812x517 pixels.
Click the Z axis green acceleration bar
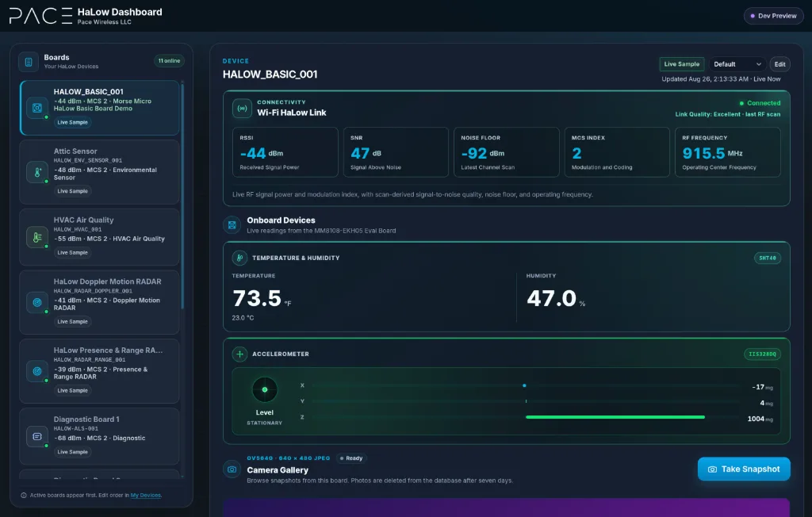615,417
